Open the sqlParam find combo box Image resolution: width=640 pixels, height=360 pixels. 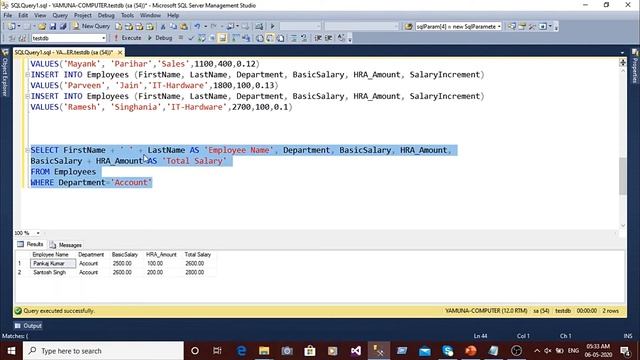tap(459, 27)
